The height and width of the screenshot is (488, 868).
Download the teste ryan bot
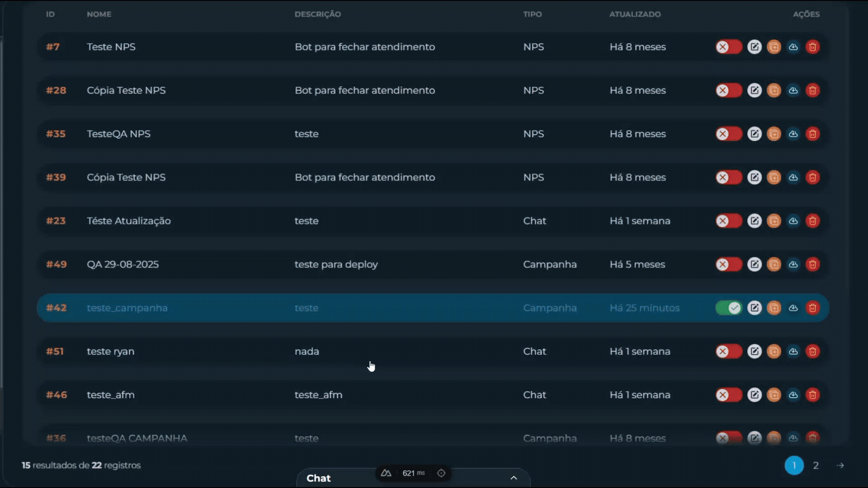tap(793, 351)
